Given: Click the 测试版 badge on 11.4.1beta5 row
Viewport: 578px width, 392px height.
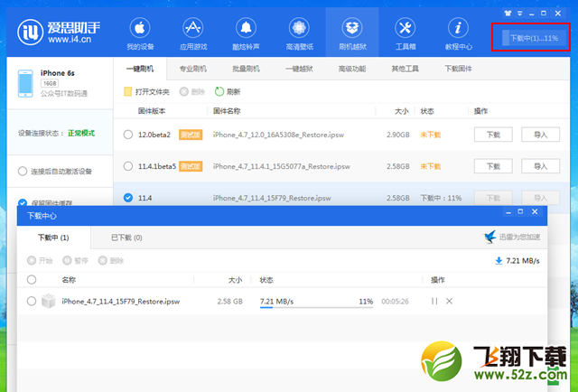Looking at the screenshot, I should point(191,167).
